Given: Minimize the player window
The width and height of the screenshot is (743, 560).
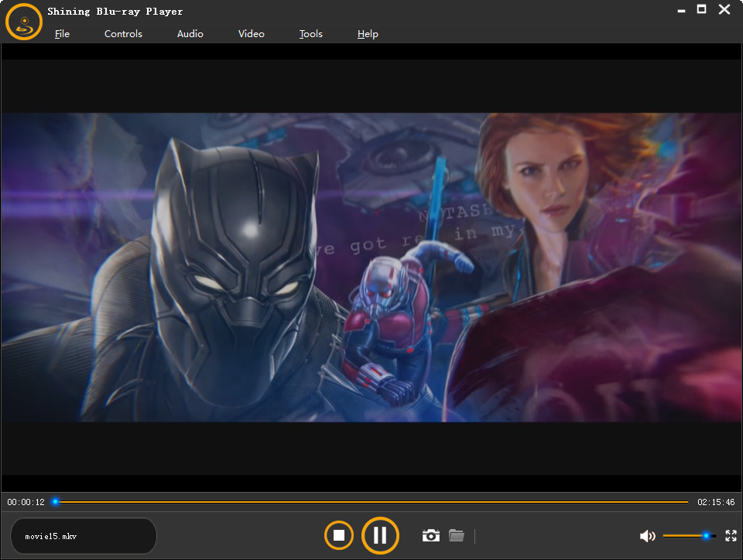Looking at the screenshot, I should (681, 10).
